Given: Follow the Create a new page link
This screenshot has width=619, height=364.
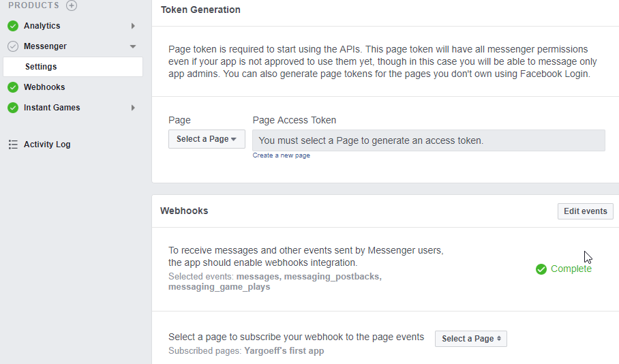Looking at the screenshot, I should click(281, 155).
